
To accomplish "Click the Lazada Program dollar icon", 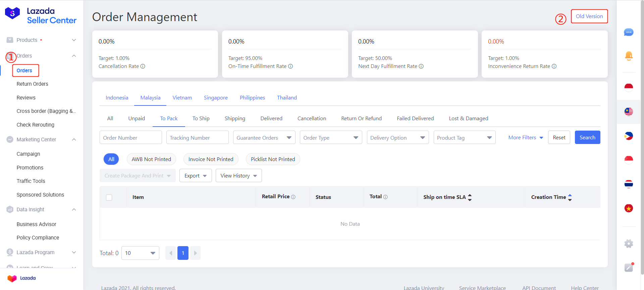I will [x=10, y=252].
